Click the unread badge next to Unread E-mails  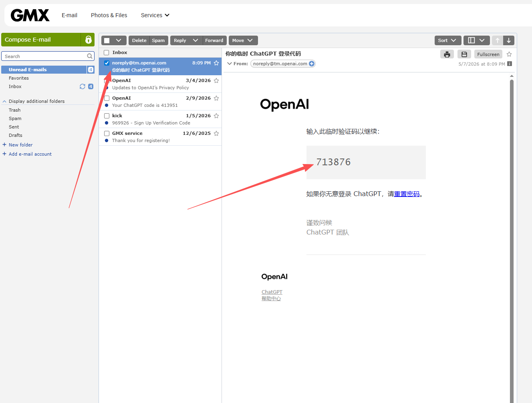tap(91, 70)
